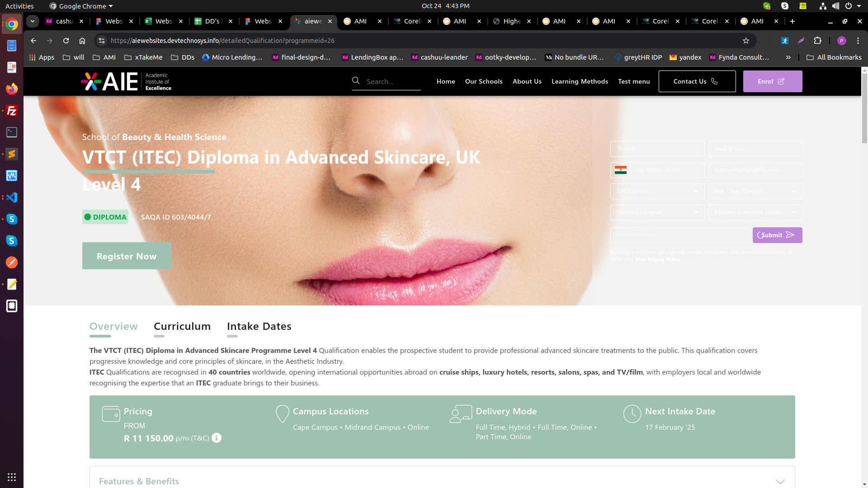Open Firefox from the dock
Image resolution: width=868 pixels, height=488 pixels.
pos(12,89)
